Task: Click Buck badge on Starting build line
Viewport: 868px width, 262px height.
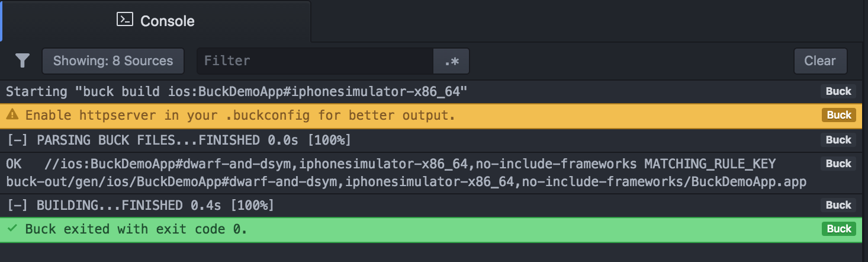Action: point(838,91)
